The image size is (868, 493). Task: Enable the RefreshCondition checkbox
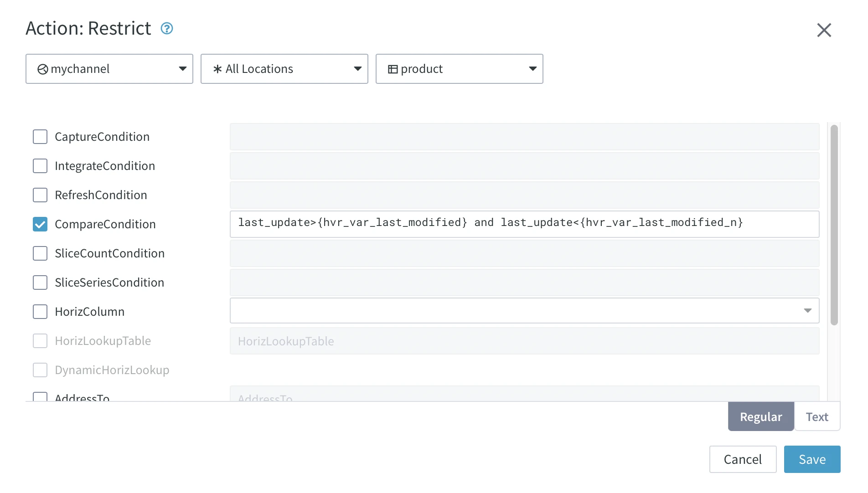40,195
